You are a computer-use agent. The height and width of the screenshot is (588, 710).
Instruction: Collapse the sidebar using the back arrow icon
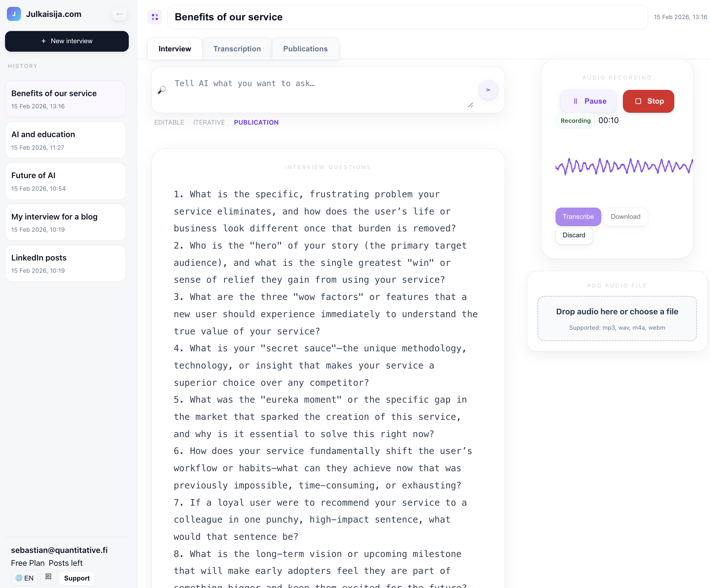pos(119,14)
